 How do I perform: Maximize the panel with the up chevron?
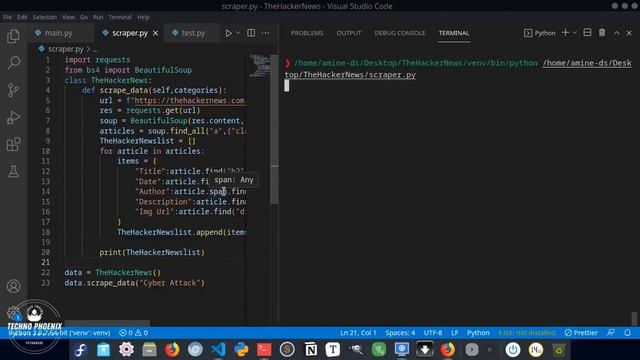pyautogui.click(x=616, y=33)
